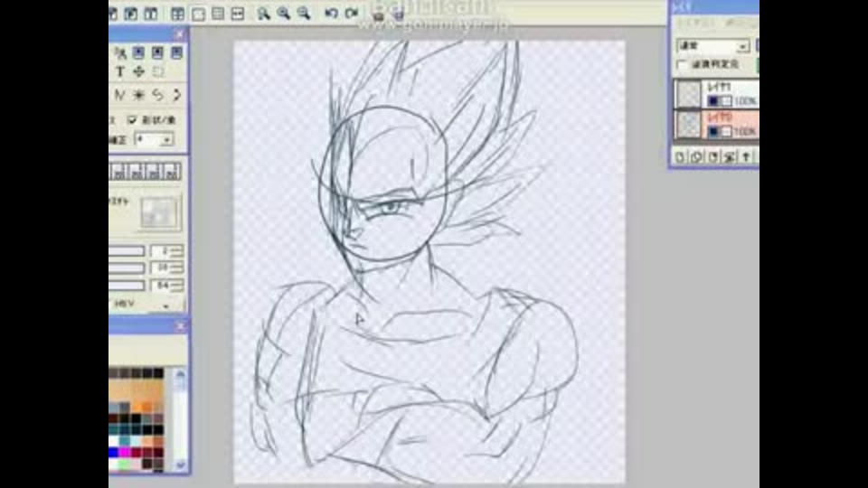Open the correction value dropdown in tool panel
Screen dimensions: 868x488
[154, 140]
